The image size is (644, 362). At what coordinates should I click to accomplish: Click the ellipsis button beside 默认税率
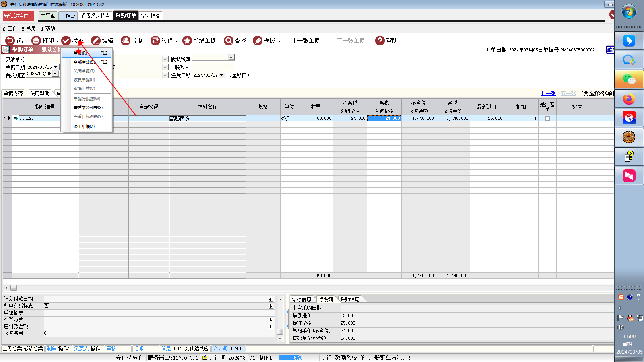231,57
